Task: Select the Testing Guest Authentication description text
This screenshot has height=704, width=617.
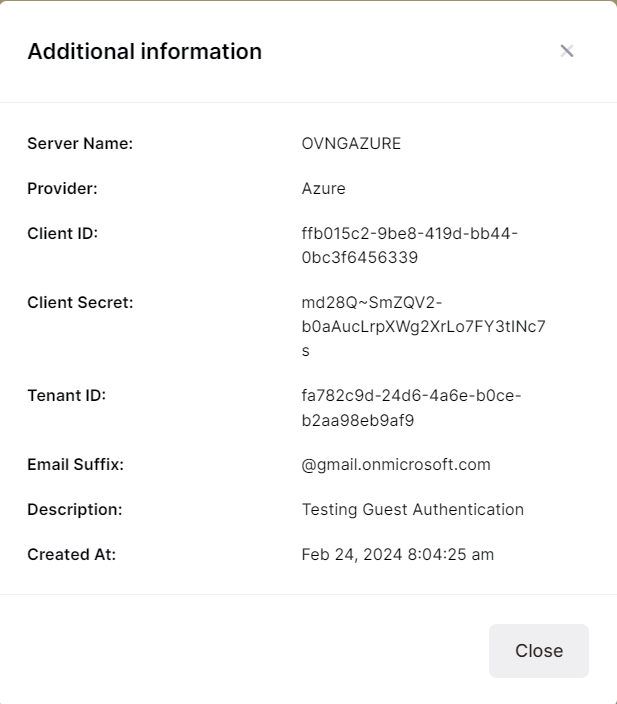Action: tap(412, 509)
